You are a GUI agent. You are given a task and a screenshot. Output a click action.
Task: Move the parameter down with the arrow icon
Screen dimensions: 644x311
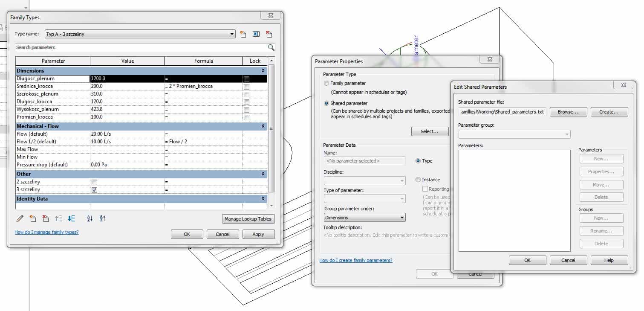point(71,218)
